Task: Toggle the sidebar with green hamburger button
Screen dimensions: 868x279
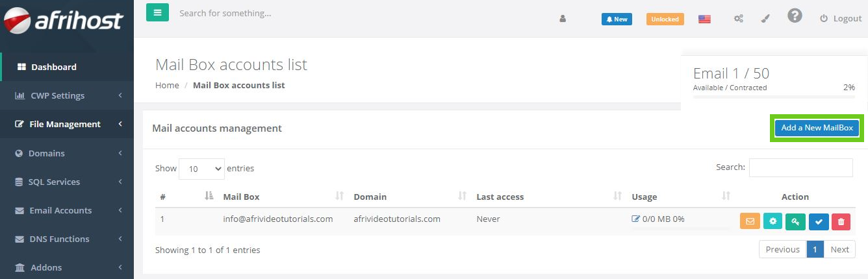Action: 157,12
